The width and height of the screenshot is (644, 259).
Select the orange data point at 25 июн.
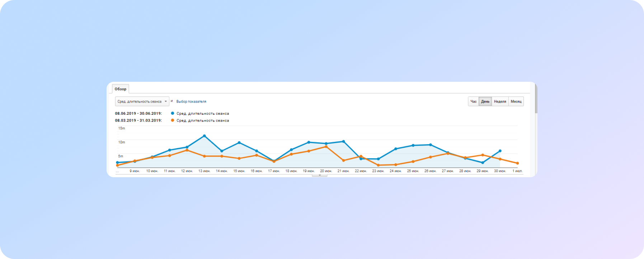coord(413,161)
